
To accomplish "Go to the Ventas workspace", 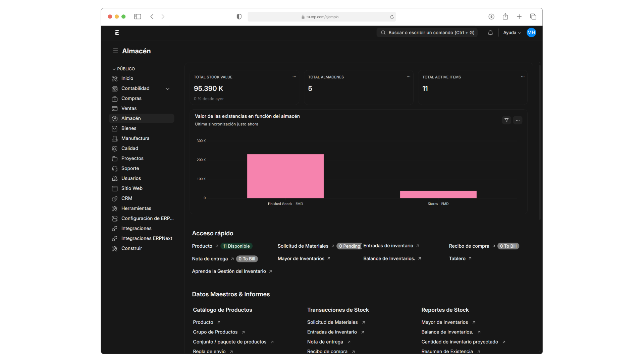I will [129, 108].
